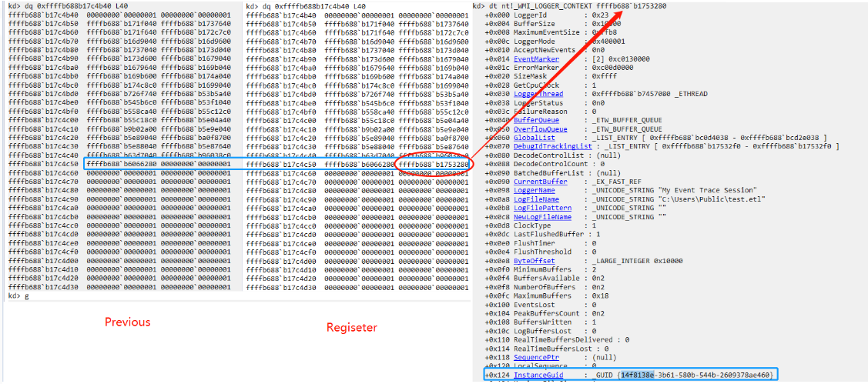Click the 'kd> g' command line
The image size is (868, 384).
[x=18, y=296]
